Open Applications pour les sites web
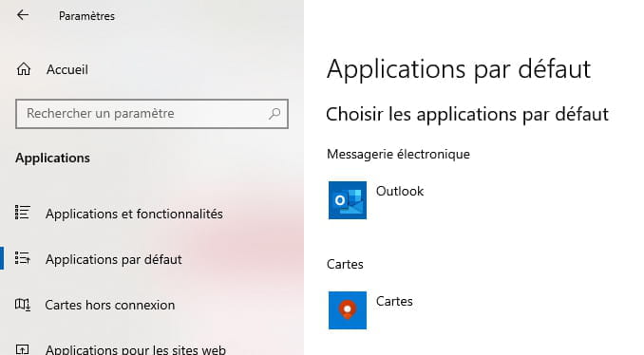The image size is (644, 355). (x=136, y=349)
